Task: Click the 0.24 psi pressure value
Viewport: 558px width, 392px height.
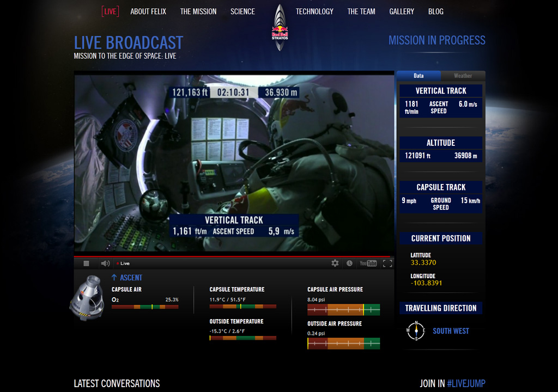Action: pos(316,333)
